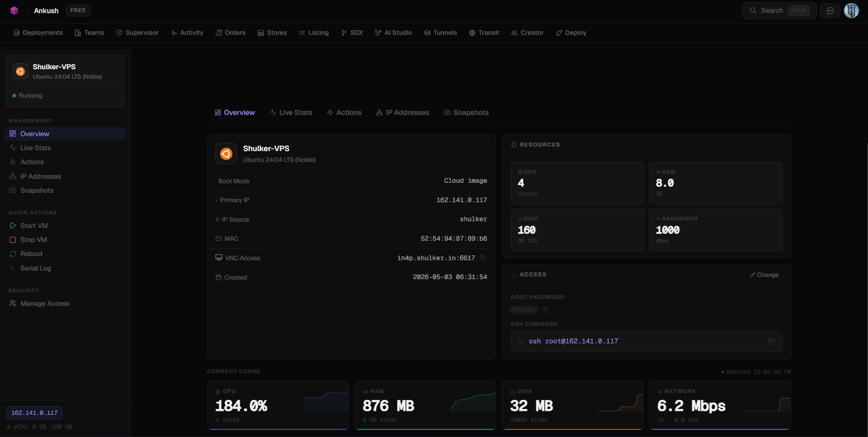This screenshot has width=868, height=437.
Task: Click the Created date 2026-05-03 06:31:54
Action: (x=450, y=277)
